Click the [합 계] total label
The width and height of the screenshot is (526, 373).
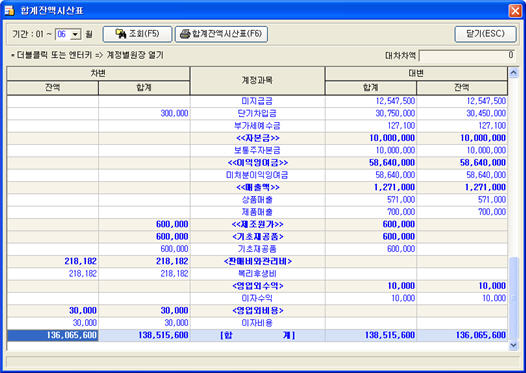257,335
